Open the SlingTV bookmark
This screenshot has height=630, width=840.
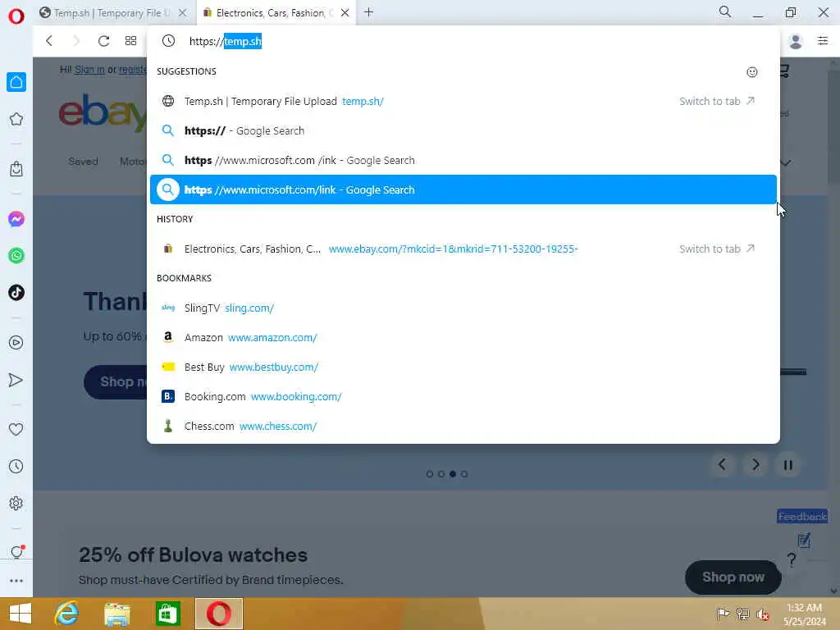click(x=463, y=308)
